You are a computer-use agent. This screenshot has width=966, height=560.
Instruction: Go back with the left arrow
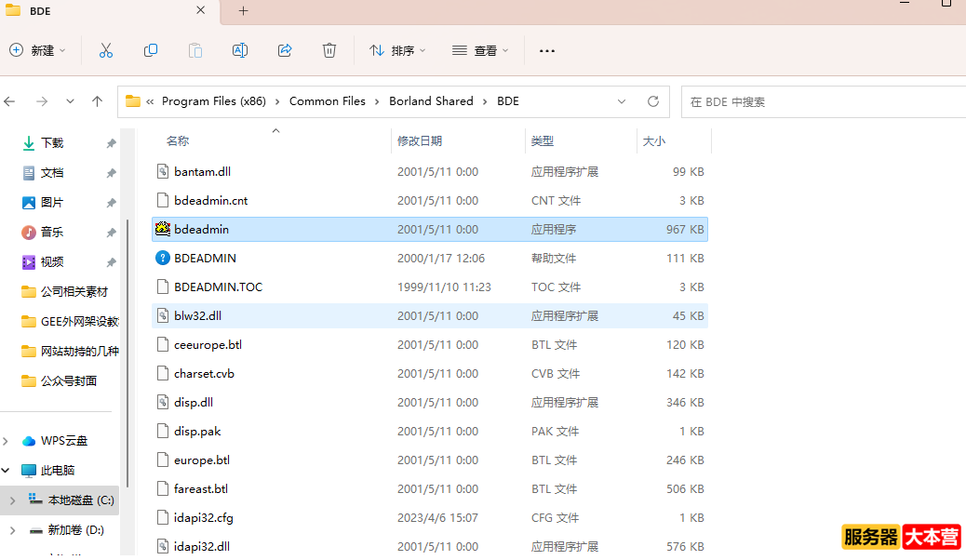click(10, 101)
